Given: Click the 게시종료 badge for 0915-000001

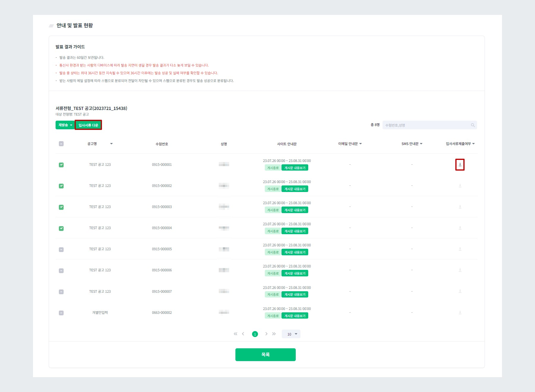Looking at the screenshot, I should [273, 168].
